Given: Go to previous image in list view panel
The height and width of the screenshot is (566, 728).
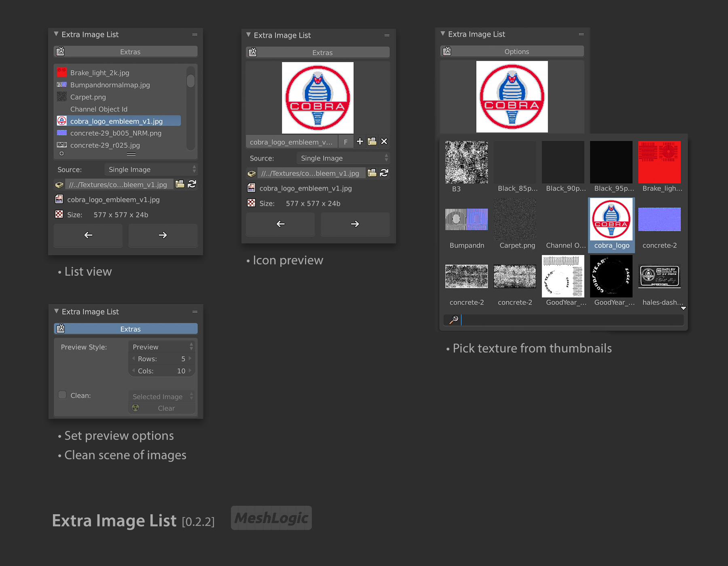Looking at the screenshot, I should click(x=88, y=235).
